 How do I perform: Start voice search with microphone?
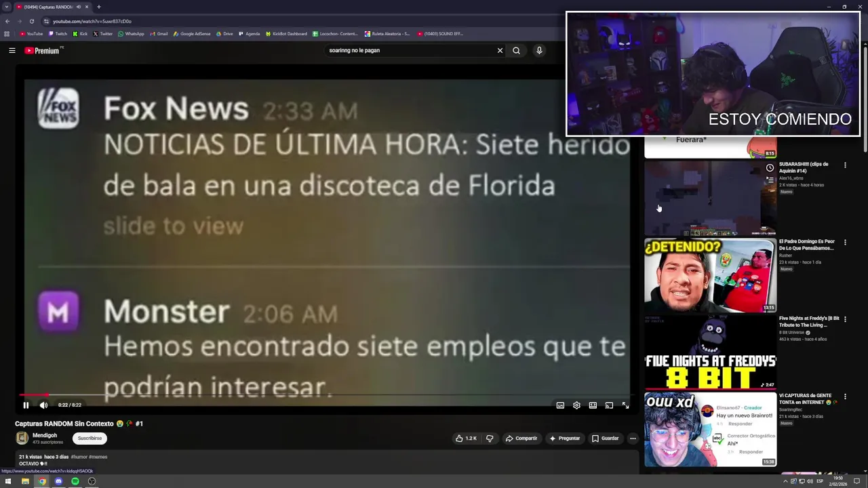(x=539, y=50)
